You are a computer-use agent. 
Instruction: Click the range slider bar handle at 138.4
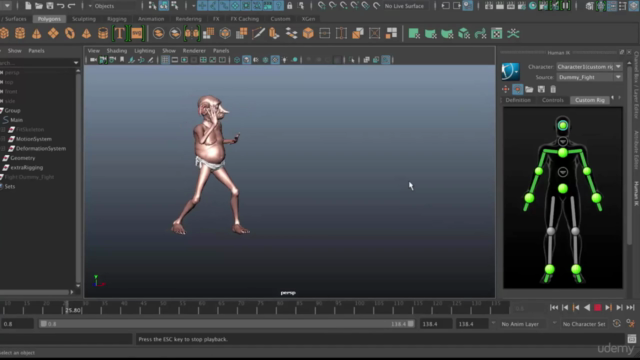[x=411, y=324]
